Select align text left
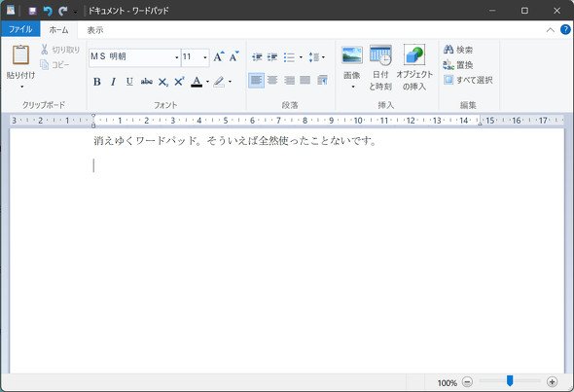 point(256,80)
